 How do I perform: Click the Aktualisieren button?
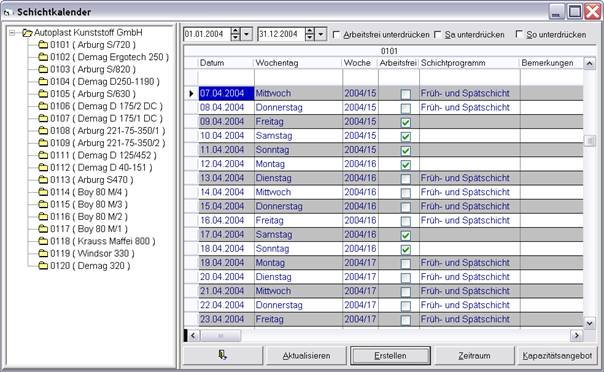pos(307,355)
